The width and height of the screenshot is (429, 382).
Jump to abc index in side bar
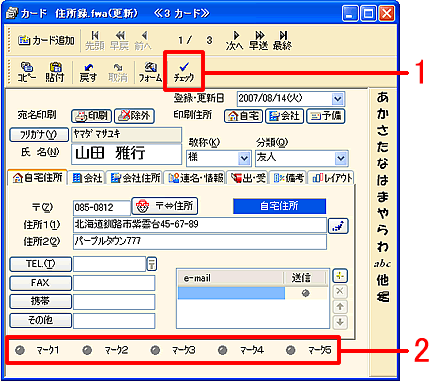(x=383, y=264)
